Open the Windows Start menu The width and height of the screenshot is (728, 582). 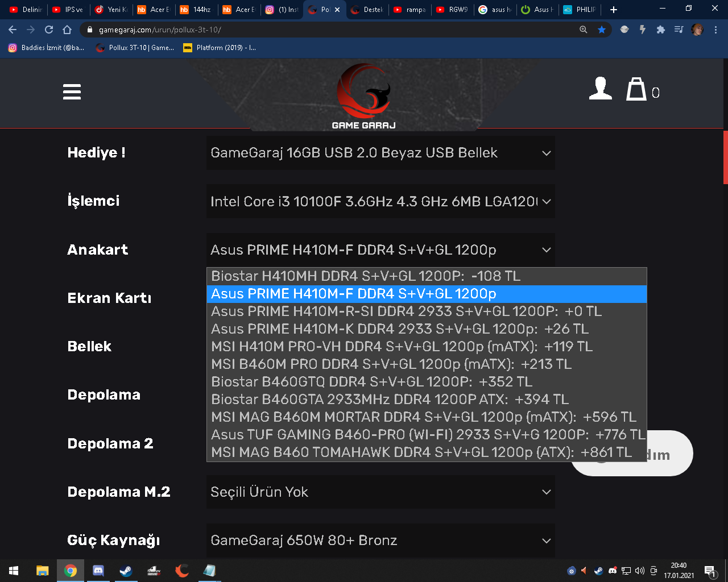pos(14,571)
